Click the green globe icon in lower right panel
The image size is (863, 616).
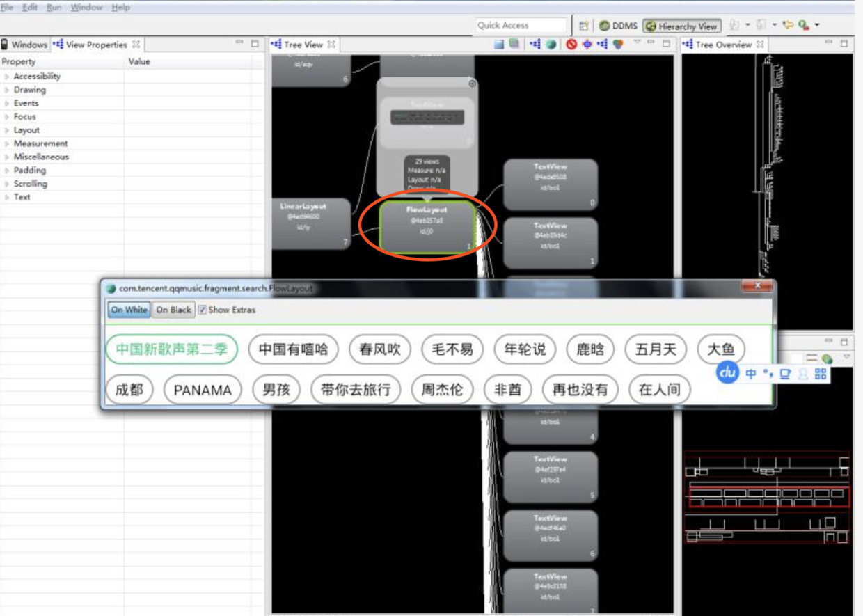pos(827,358)
